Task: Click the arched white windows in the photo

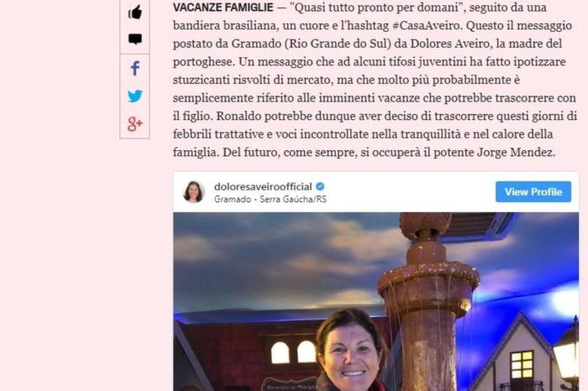Action: point(293,352)
